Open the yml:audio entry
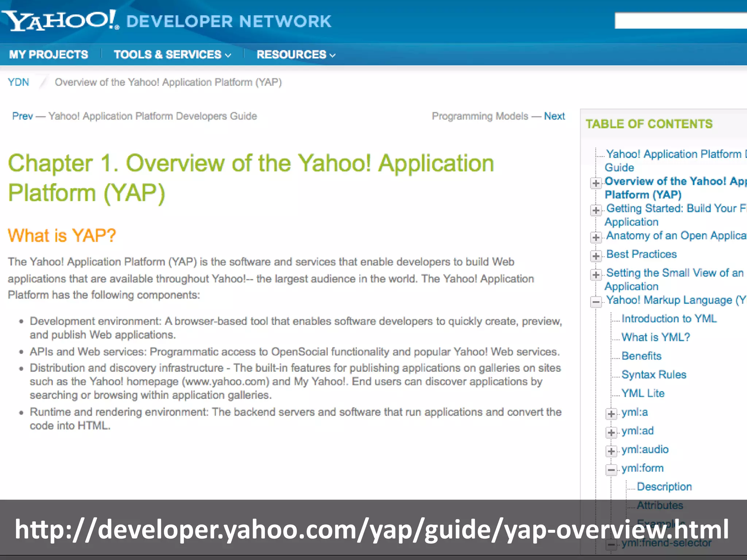This screenshot has width=747, height=560. (x=645, y=450)
